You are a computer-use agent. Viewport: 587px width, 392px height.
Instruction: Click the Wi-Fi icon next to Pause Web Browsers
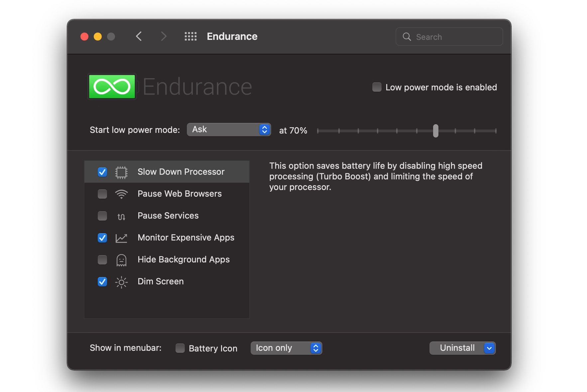click(x=122, y=194)
